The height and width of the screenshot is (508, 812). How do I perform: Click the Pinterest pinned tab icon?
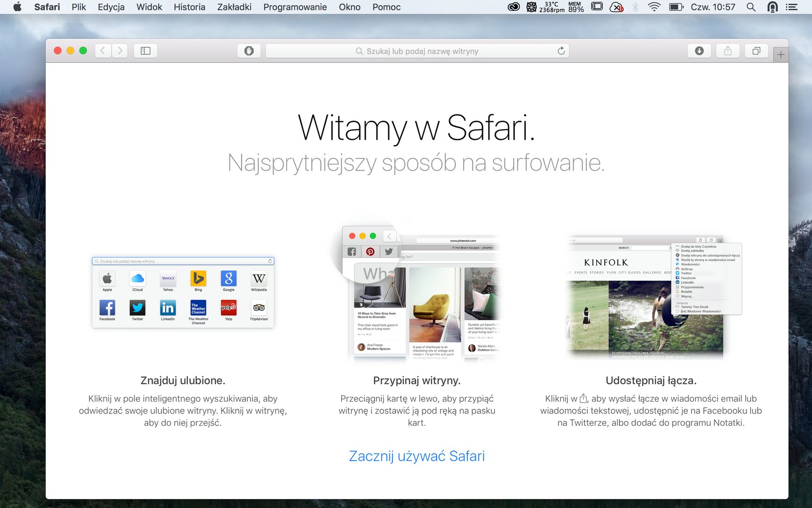pyautogui.click(x=370, y=251)
